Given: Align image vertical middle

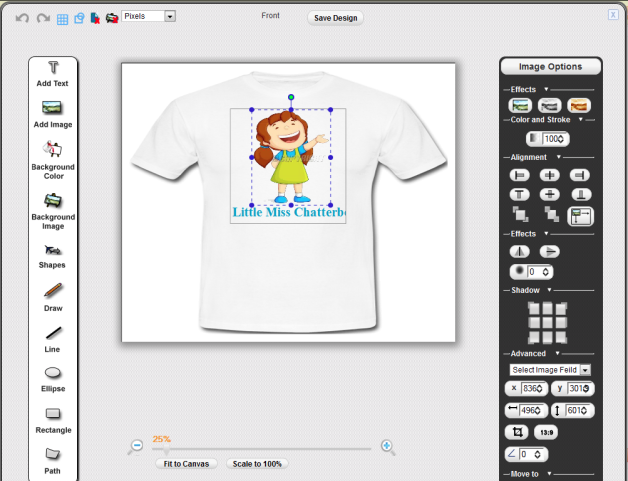Looking at the screenshot, I should pyautogui.click(x=550, y=195).
